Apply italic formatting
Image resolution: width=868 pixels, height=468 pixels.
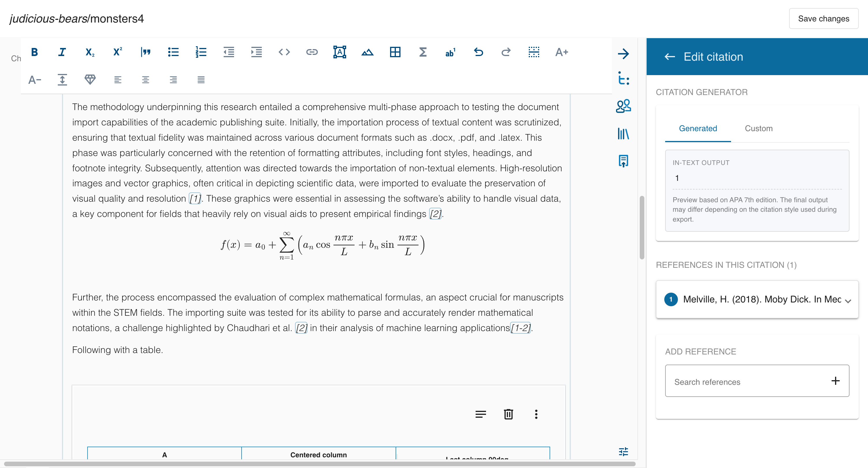pyautogui.click(x=62, y=52)
